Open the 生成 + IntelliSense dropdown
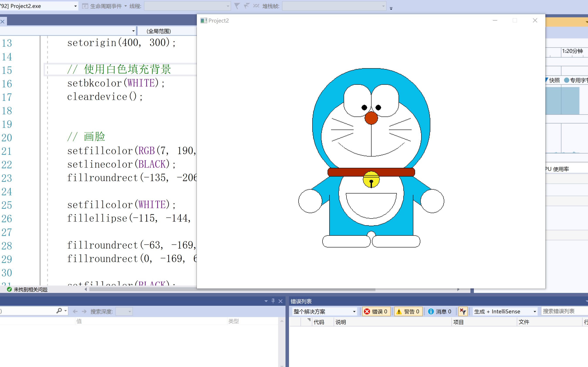This screenshot has height=367, width=588. pyautogui.click(x=505, y=311)
